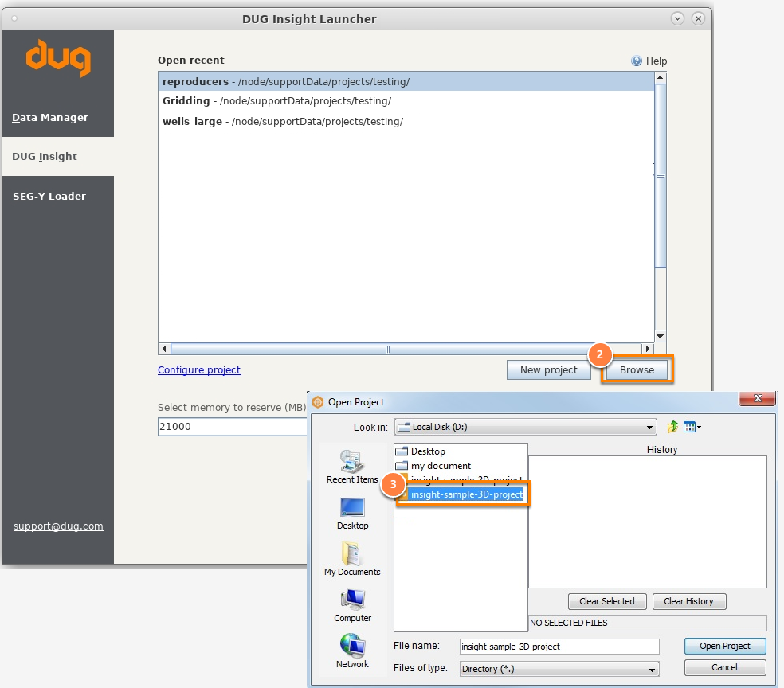784x688 pixels.
Task: Select reproducers recent project
Action: click(406, 81)
